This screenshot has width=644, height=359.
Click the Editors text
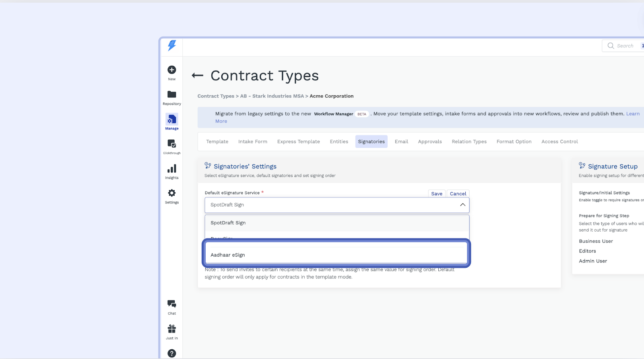[587, 251]
